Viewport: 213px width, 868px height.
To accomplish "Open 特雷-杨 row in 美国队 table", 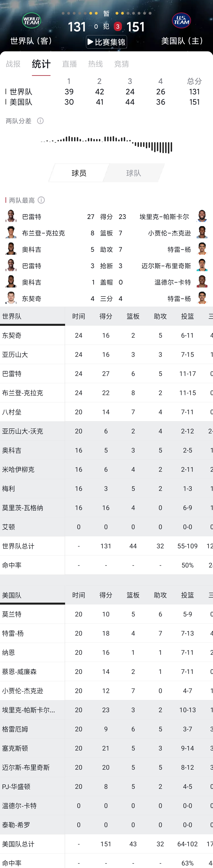I will pos(106,633).
